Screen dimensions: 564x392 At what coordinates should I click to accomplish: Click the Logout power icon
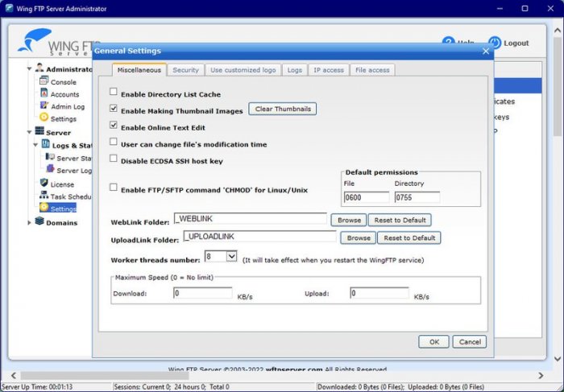coord(495,42)
